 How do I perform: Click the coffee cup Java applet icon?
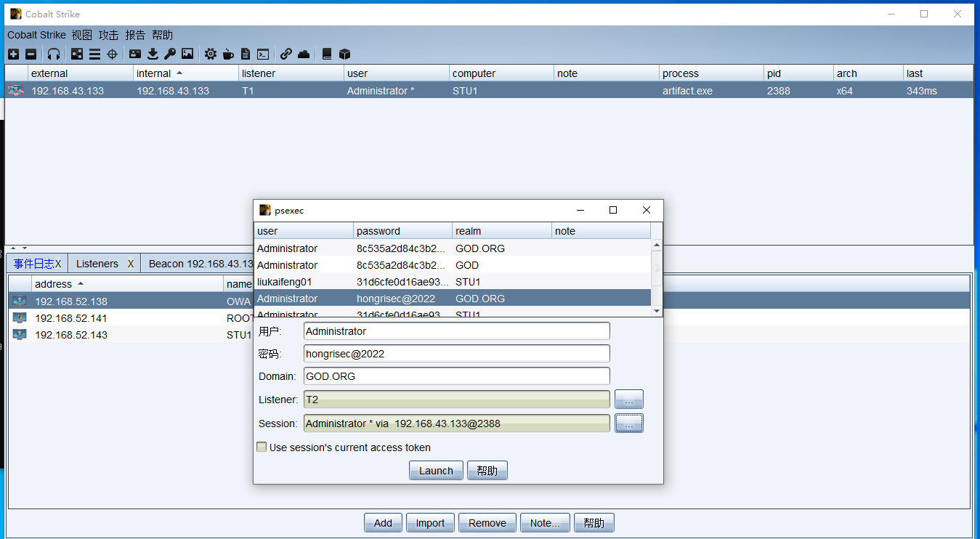click(x=228, y=54)
